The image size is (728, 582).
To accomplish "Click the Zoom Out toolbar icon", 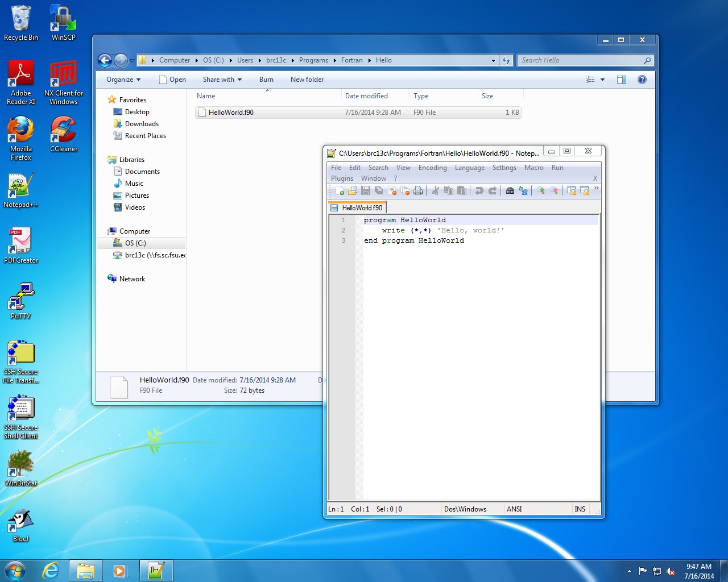I will pyautogui.click(x=554, y=191).
